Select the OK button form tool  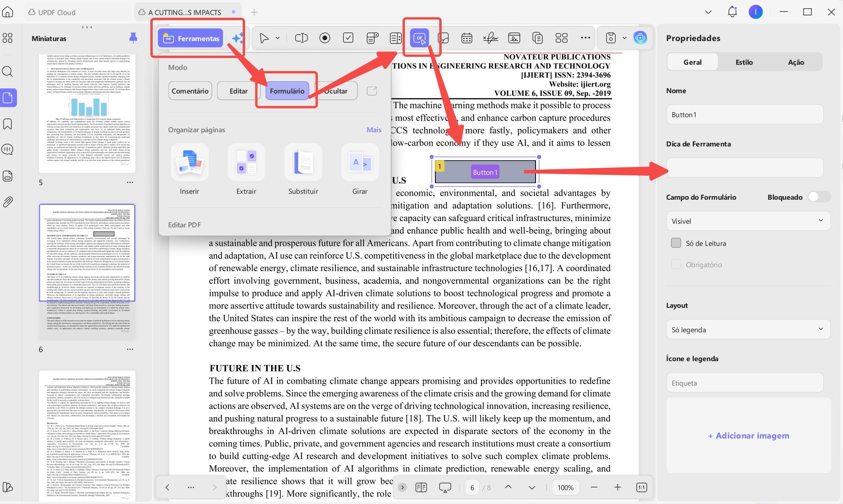(x=419, y=38)
